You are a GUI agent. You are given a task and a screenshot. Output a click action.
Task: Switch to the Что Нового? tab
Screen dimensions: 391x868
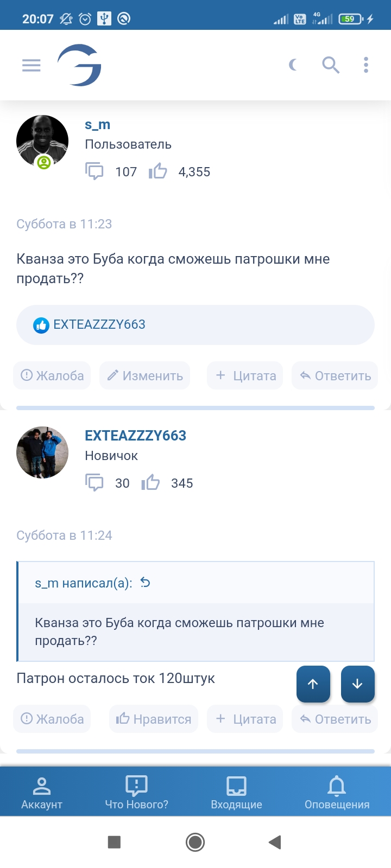[x=136, y=792]
